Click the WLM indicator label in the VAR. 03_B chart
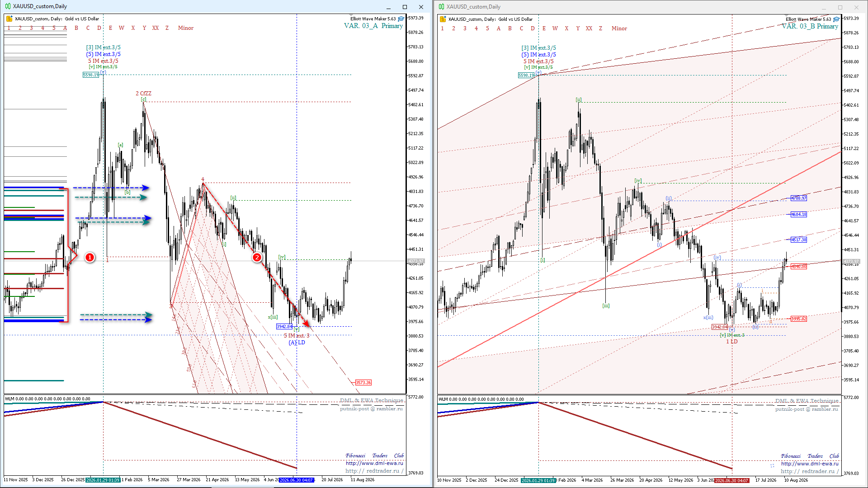 point(481,399)
